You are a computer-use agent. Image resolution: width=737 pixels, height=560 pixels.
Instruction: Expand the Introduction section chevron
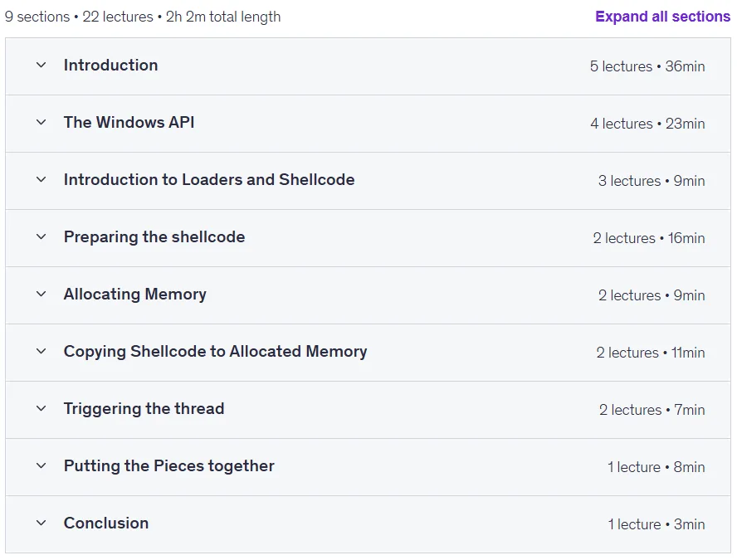click(x=41, y=65)
